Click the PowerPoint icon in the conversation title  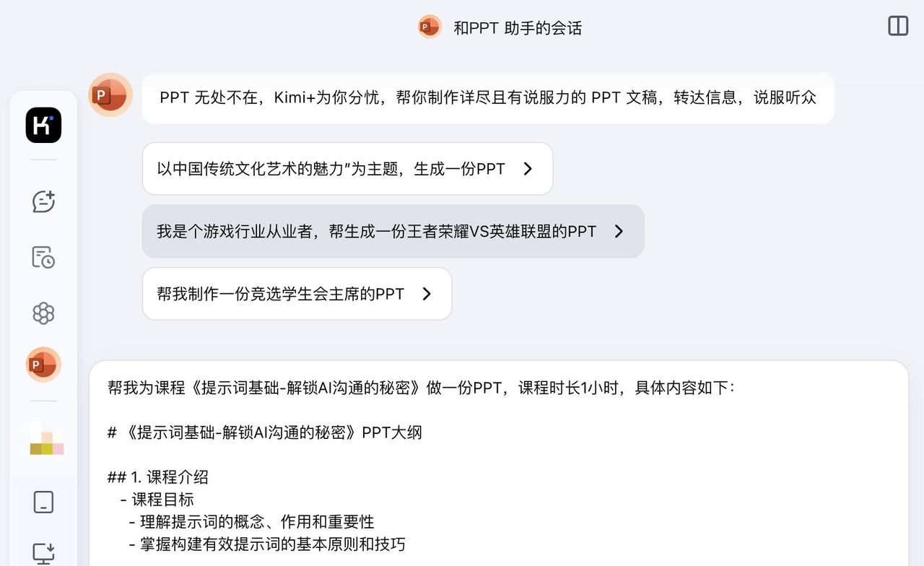(x=430, y=27)
